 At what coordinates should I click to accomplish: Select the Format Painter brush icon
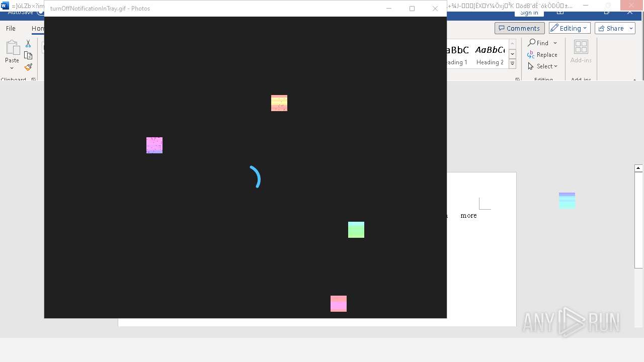pyautogui.click(x=28, y=67)
